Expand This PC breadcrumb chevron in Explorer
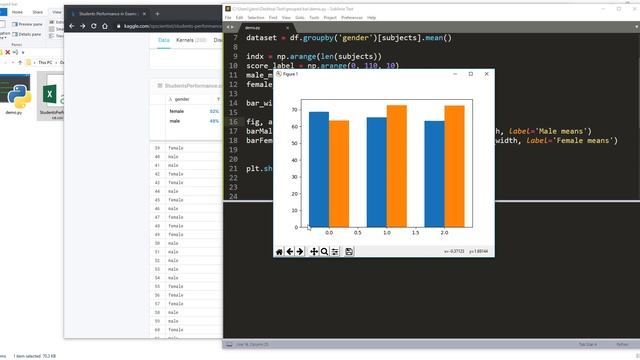The width and height of the screenshot is (640, 360). [56, 62]
